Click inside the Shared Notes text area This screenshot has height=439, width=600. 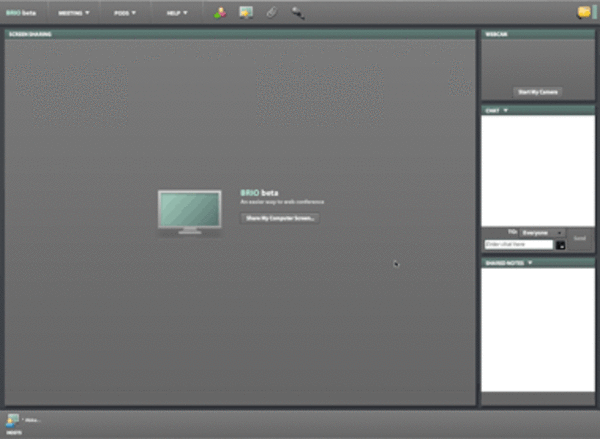point(538,330)
